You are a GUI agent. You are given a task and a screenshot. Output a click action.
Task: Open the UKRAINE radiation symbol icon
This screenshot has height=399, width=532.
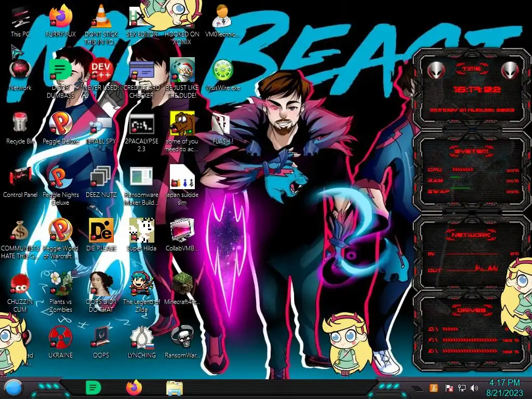[x=60, y=343]
